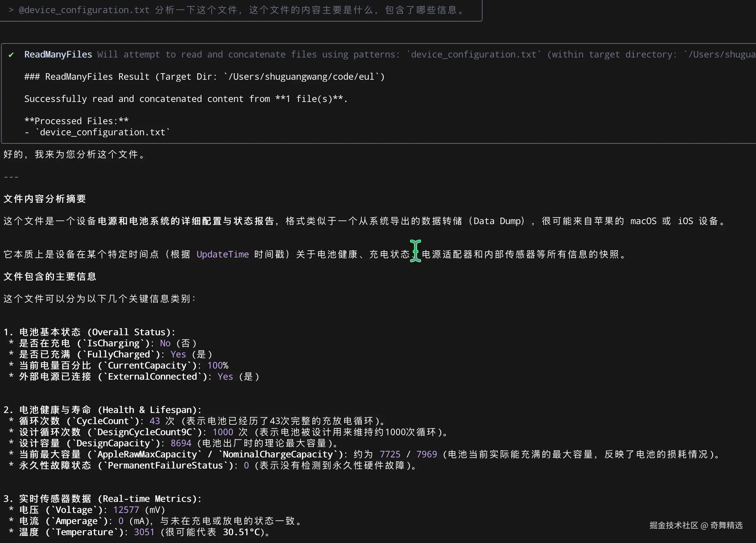Click the ReadManyFiles tool name
Viewport: 756px width, 543px height.
(58, 54)
